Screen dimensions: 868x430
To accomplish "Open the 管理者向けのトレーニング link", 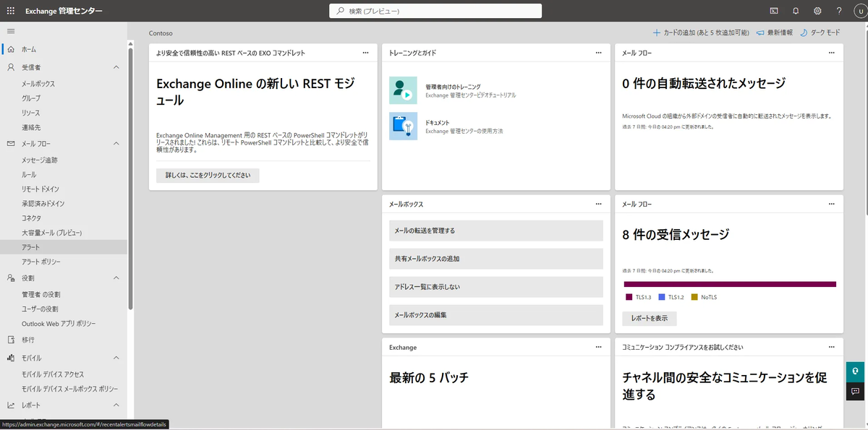I will [453, 87].
